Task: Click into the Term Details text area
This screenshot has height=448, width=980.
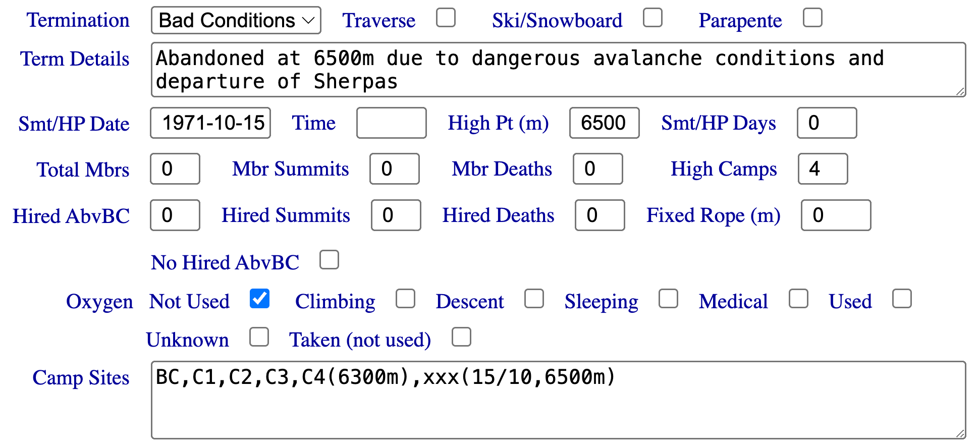Action: (558, 70)
